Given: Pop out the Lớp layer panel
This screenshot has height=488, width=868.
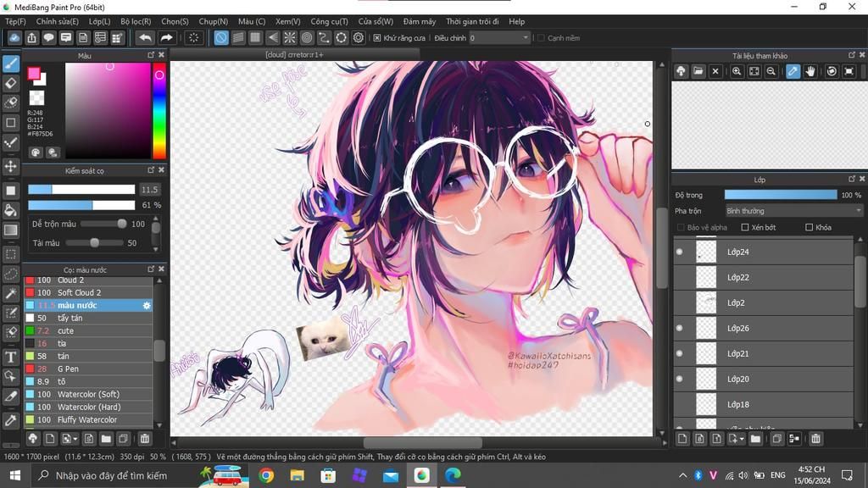Looking at the screenshot, I should pyautogui.click(x=851, y=179).
